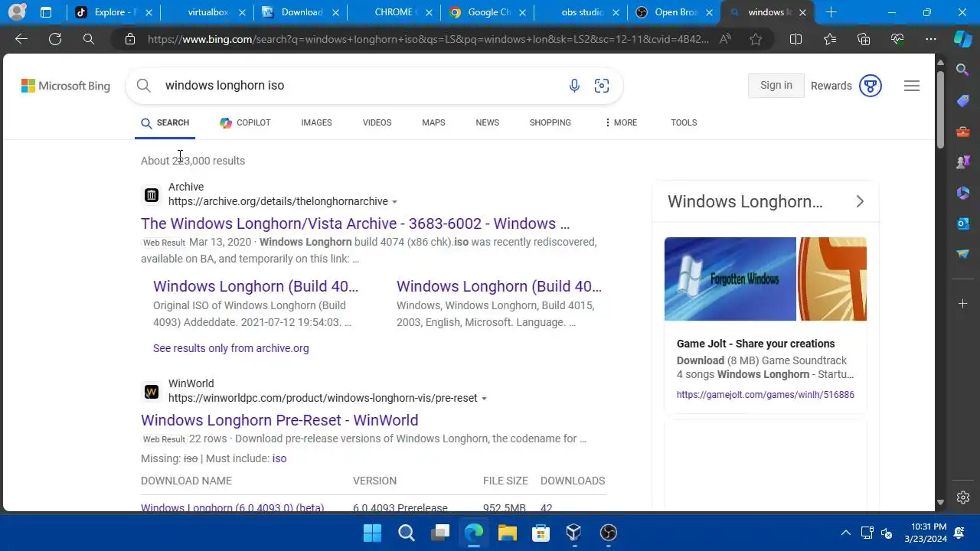
Task: Add page to favorites with star icon
Action: [x=756, y=39]
